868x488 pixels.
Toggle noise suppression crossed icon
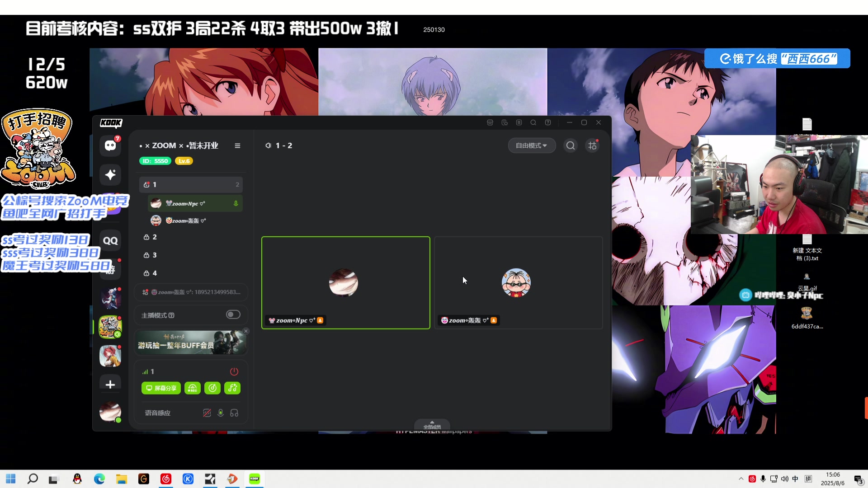(x=207, y=413)
